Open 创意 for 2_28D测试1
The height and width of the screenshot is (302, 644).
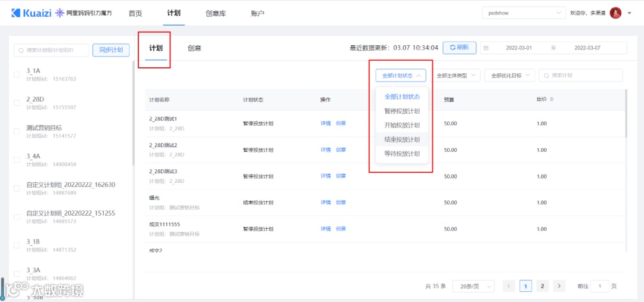[341, 123]
